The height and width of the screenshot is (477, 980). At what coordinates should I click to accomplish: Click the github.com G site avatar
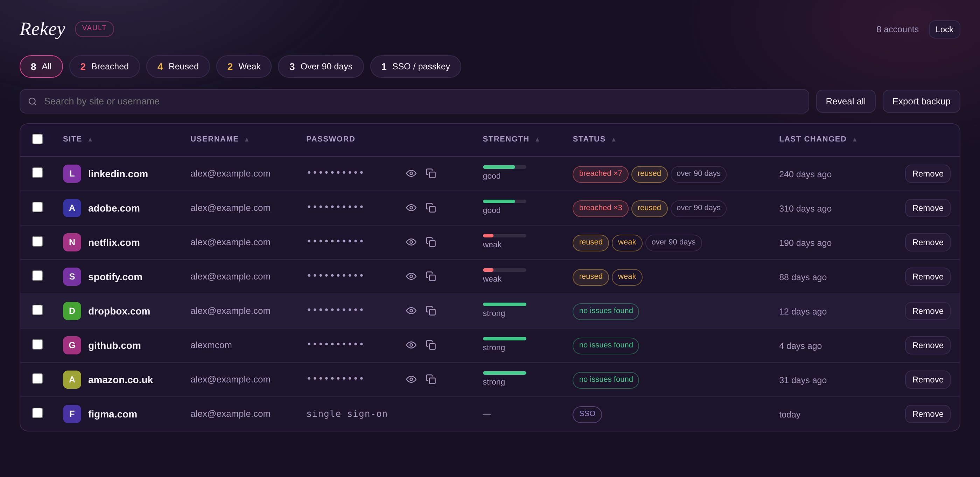72,345
